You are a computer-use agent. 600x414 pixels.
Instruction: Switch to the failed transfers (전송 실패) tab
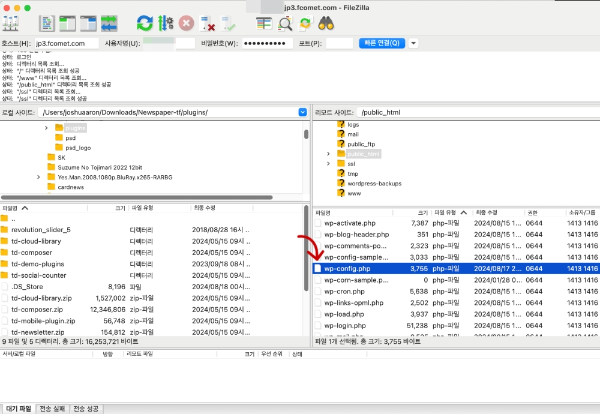click(x=52, y=409)
